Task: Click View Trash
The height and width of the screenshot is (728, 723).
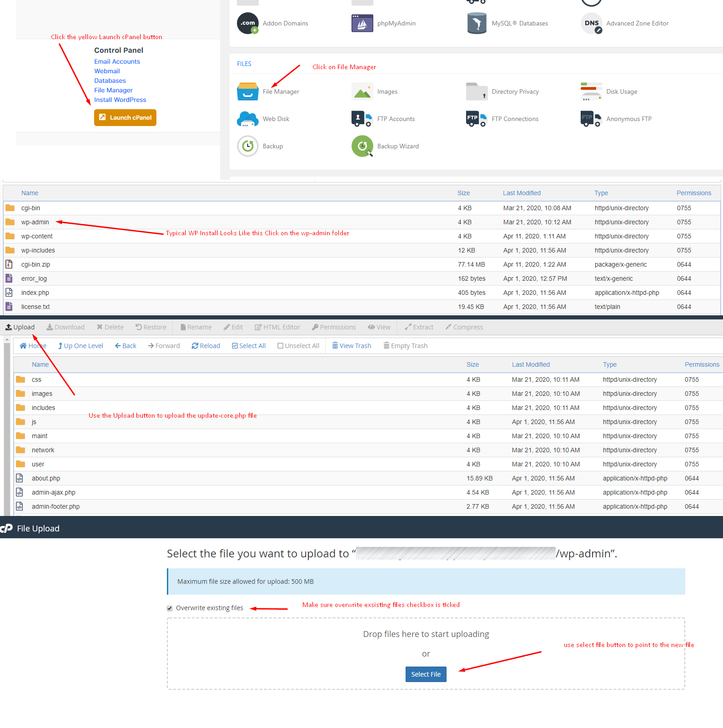Action: [351, 346]
